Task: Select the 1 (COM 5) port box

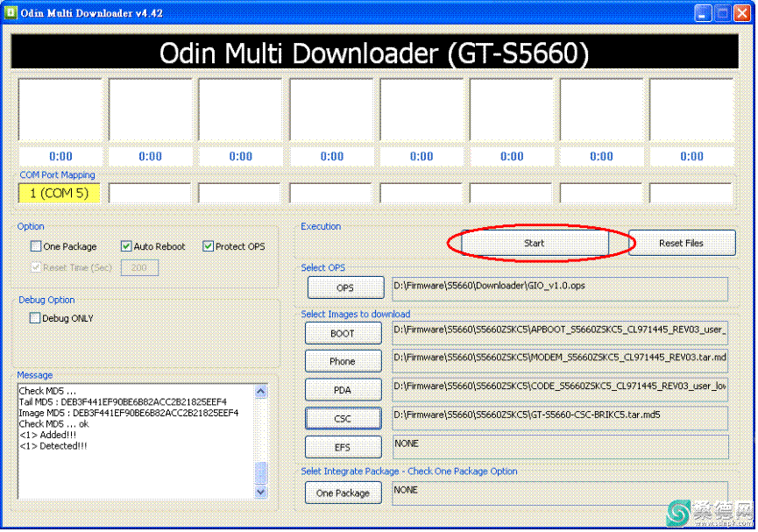Action: pyautogui.click(x=60, y=193)
